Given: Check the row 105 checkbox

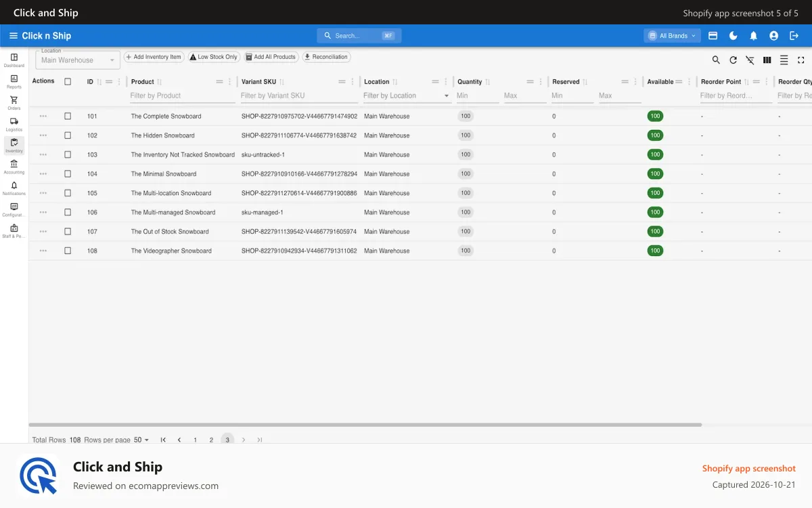Looking at the screenshot, I should point(68,193).
